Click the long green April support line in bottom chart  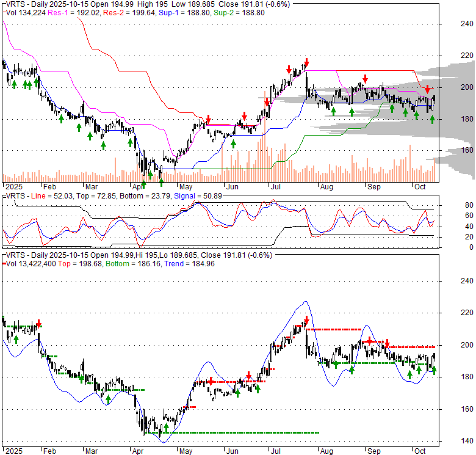tap(233, 432)
